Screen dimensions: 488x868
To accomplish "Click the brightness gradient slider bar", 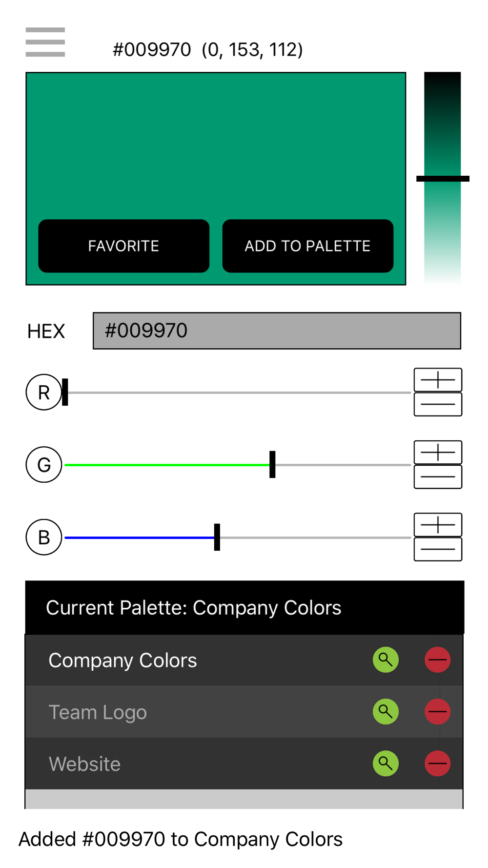I will click(x=442, y=178).
